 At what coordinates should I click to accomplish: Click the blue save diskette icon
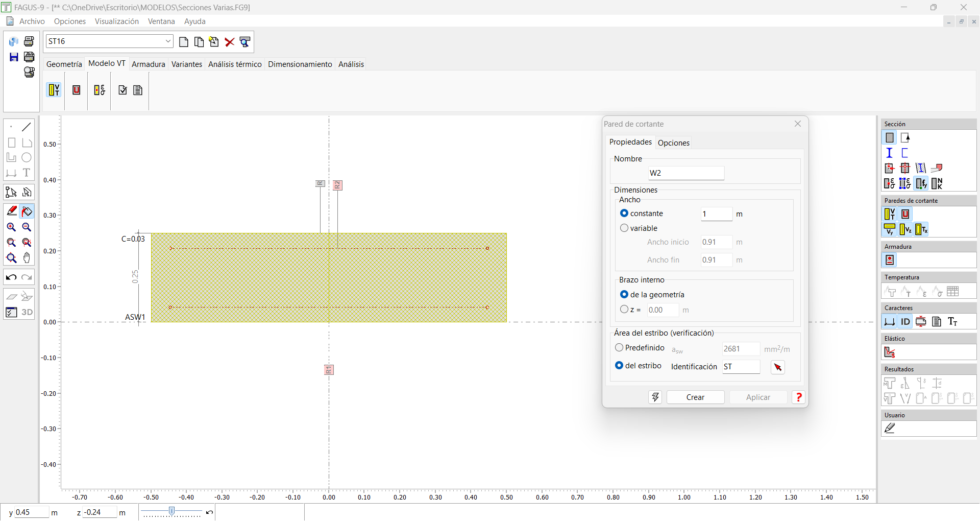[14, 57]
